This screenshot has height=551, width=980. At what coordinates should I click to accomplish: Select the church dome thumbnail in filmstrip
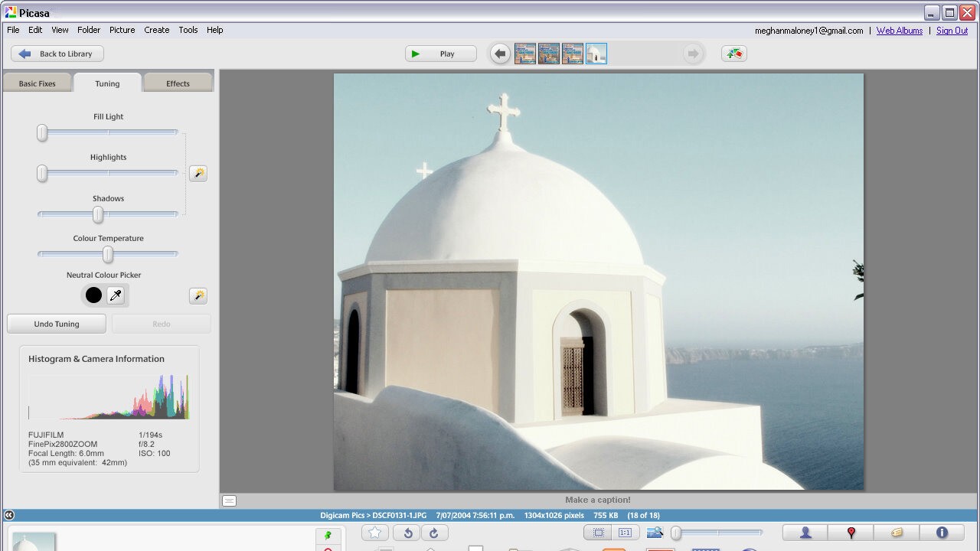(596, 54)
